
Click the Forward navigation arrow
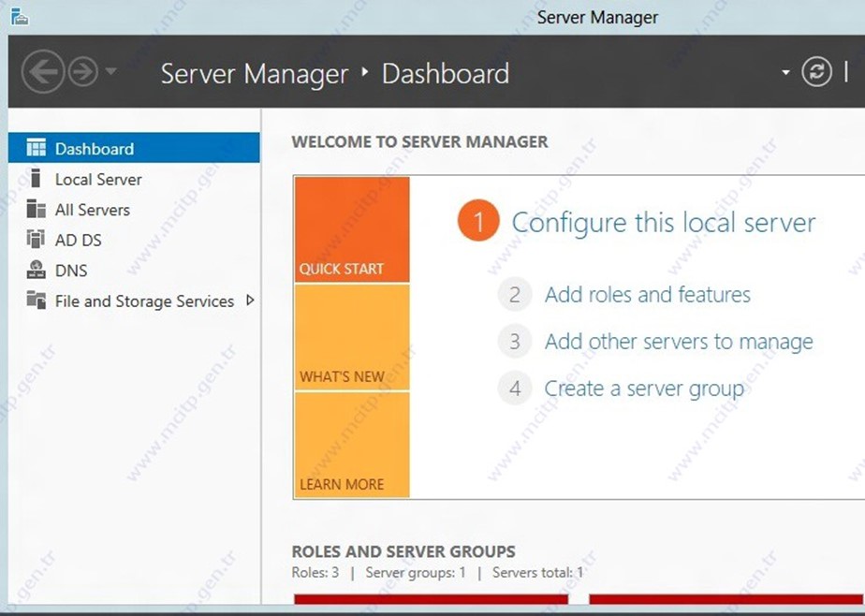click(82, 72)
